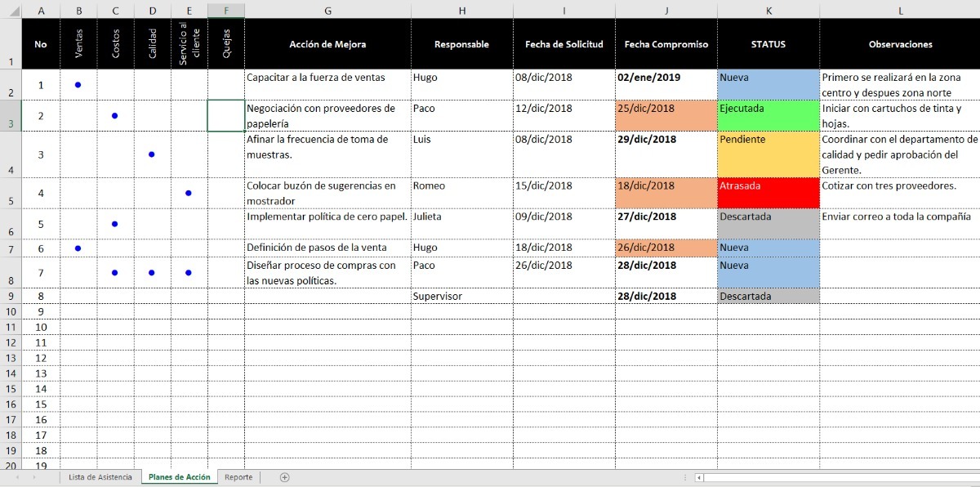Viewport: 980px width, 487px height.
Task: Click the Ventas blue dot for action 1
Action: pos(78,85)
